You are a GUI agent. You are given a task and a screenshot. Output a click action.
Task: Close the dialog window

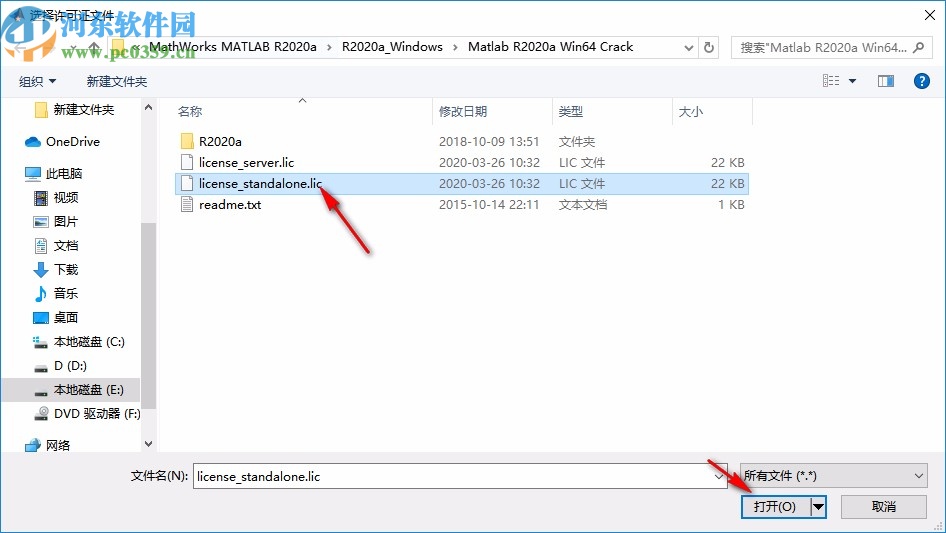930,15
